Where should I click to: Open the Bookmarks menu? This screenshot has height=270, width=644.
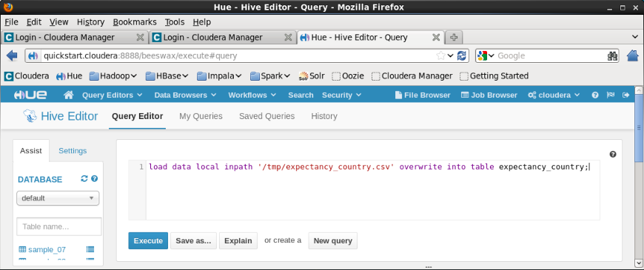135,22
